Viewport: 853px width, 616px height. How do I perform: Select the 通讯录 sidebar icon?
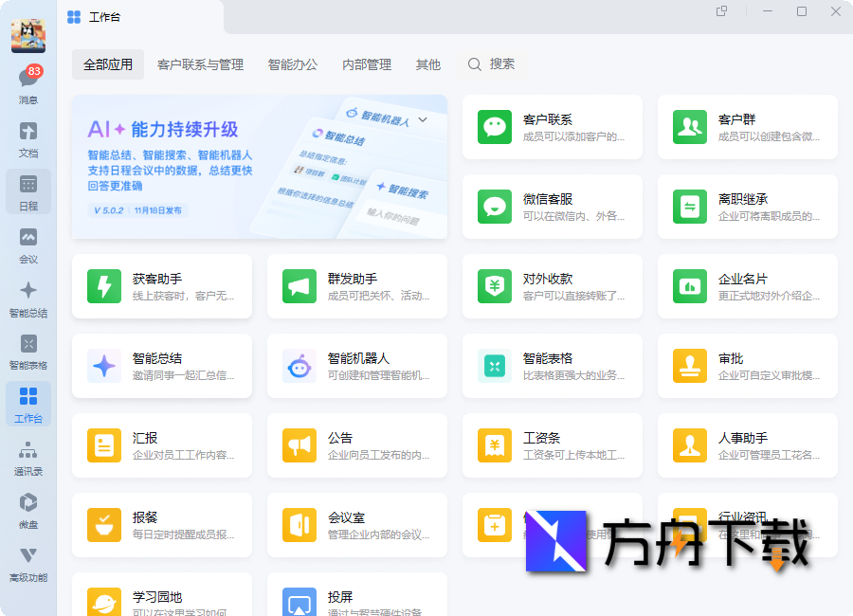point(27,457)
